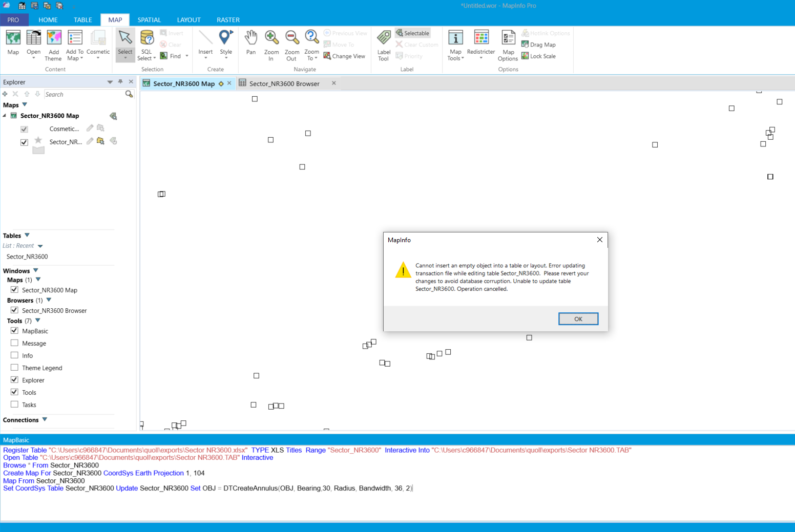Activate the Pan hand tool
795x532 pixels.
coord(251,38)
